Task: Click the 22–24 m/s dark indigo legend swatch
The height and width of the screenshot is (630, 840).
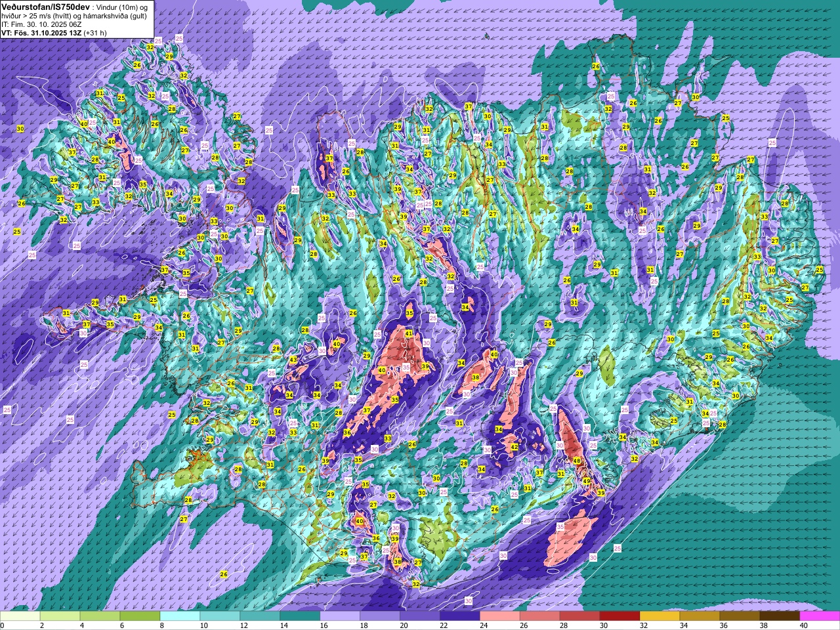Action: (460, 617)
